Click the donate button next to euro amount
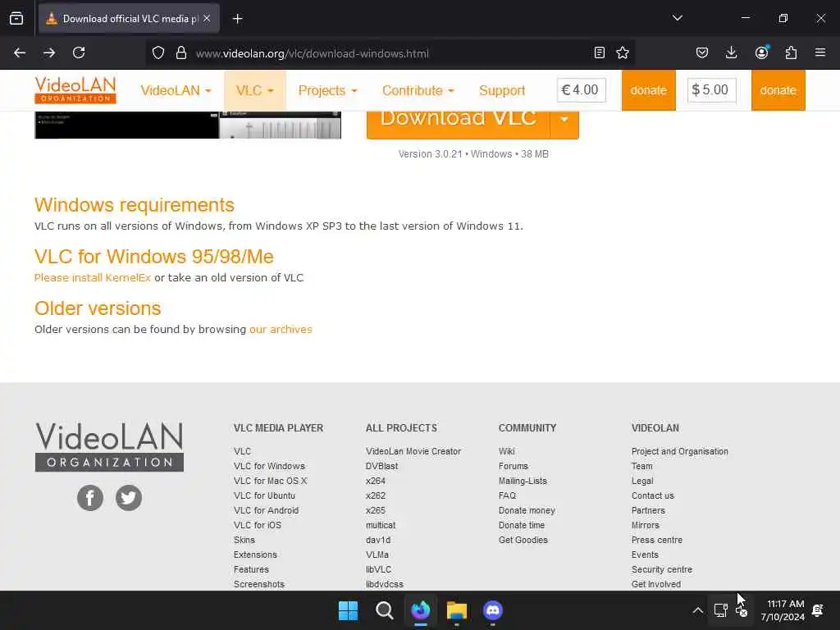 pyautogui.click(x=648, y=90)
